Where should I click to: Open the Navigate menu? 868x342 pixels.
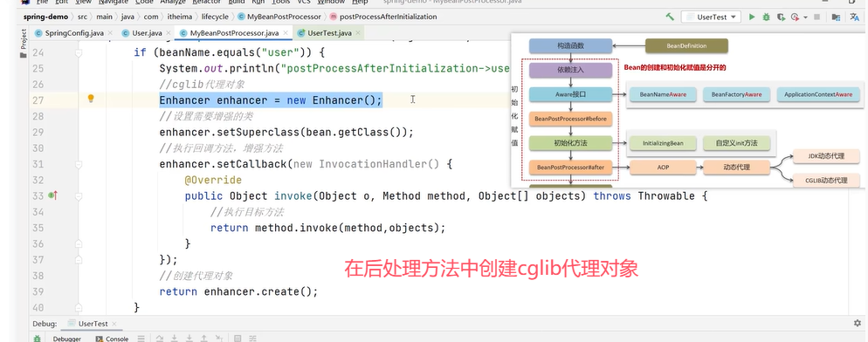click(x=113, y=3)
